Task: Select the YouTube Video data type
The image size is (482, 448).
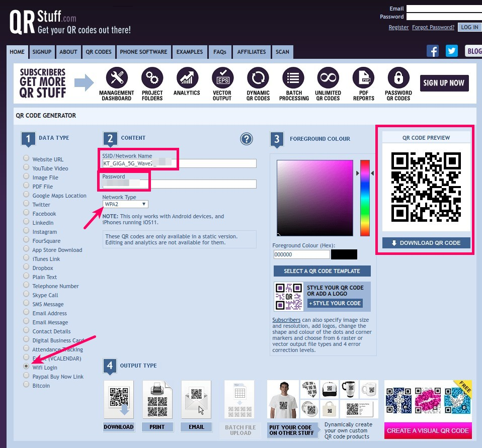Action: coord(27,167)
